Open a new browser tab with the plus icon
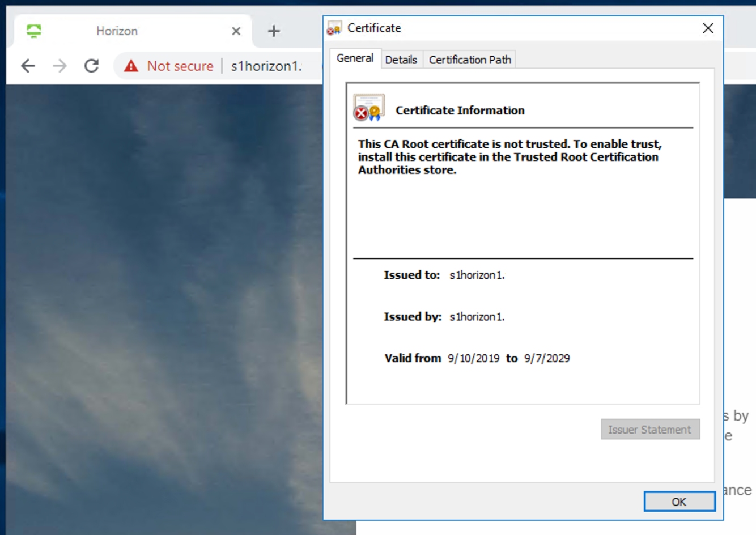756x535 pixels. pos(274,31)
